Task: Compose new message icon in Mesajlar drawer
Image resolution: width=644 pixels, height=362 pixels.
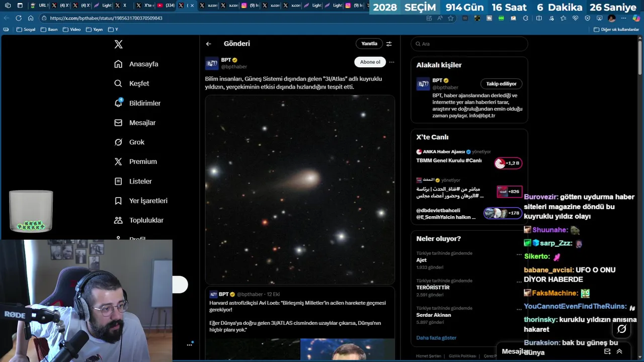Action: tap(607, 351)
